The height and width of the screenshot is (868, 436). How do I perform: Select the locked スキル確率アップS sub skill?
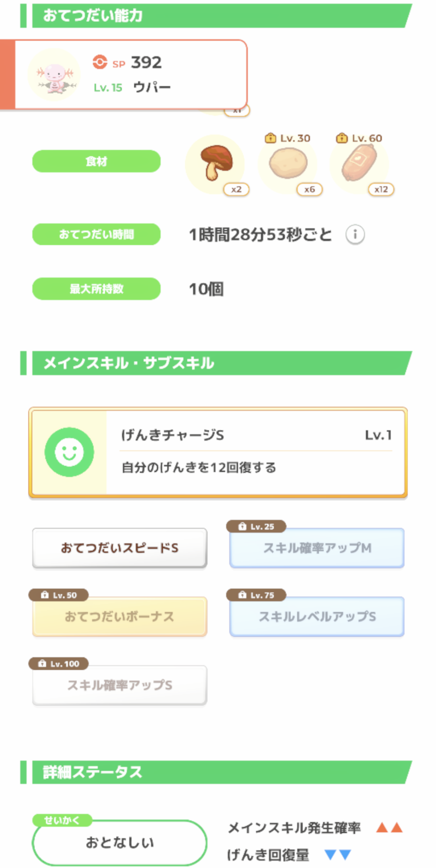120,685
